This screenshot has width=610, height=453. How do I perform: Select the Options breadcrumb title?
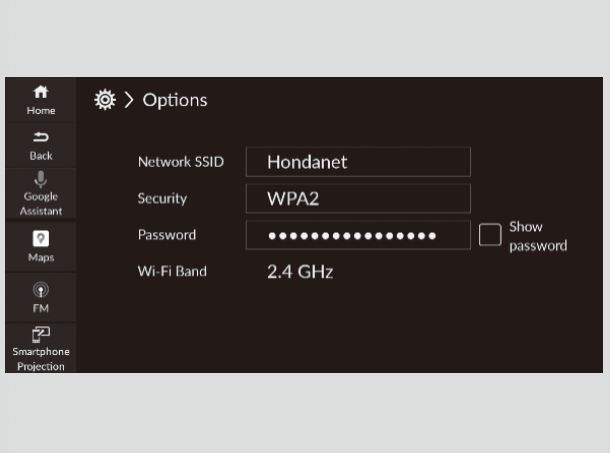(175, 100)
